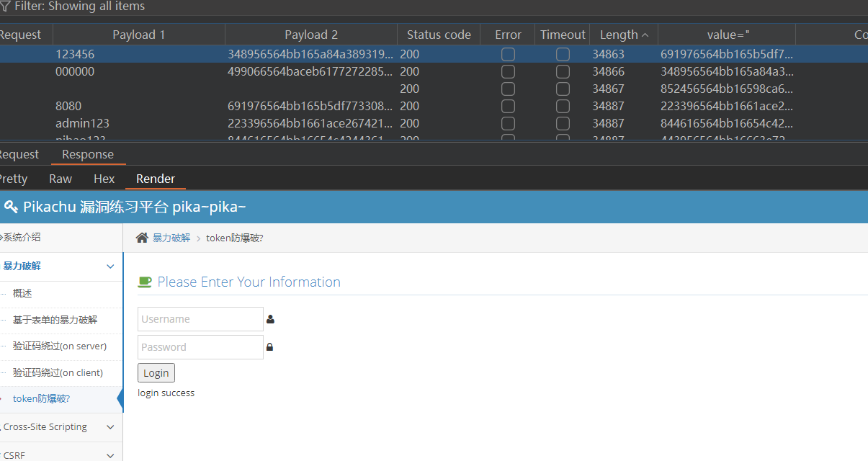Select the Pretty view tab
Image resolution: width=868 pixels, height=461 pixels.
[14, 179]
